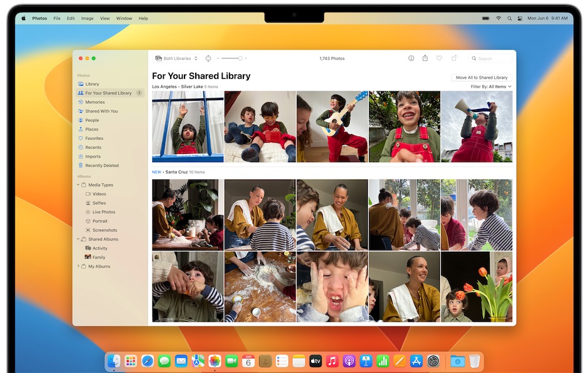Image resolution: width=588 pixels, height=373 pixels.
Task: Select photo of child at blue window
Action: pos(188,126)
